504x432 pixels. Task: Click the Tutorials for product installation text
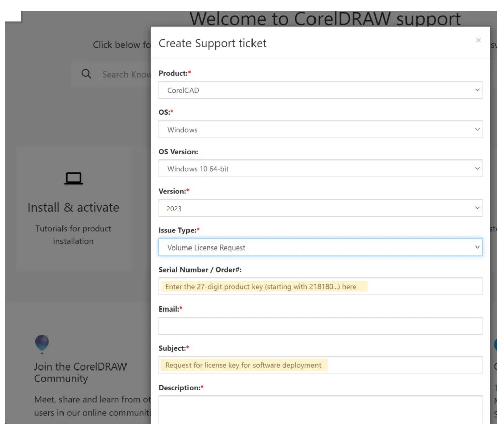pyautogui.click(x=73, y=235)
